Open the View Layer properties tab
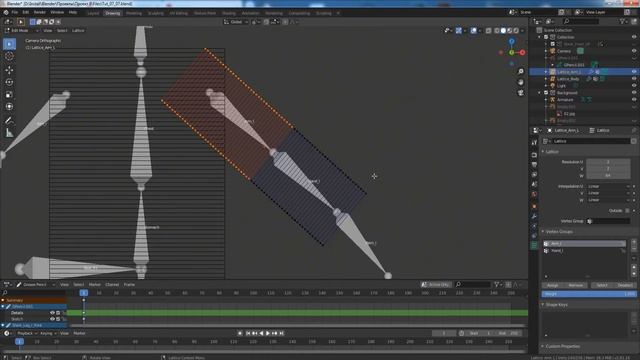640x360 pixels. tap(534, 175)
